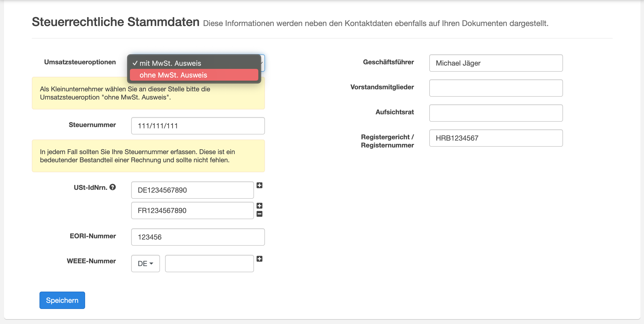Click the WEEE-Nummer label

[91, 261]
